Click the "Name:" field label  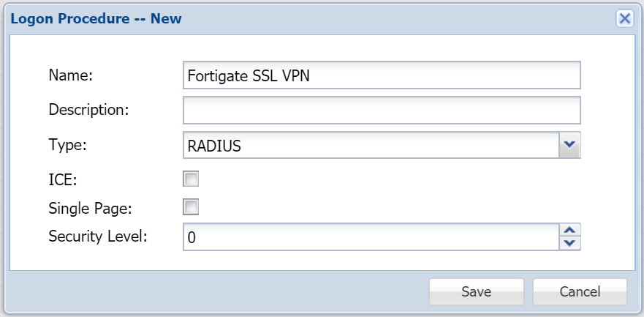(x=72, y=75)
